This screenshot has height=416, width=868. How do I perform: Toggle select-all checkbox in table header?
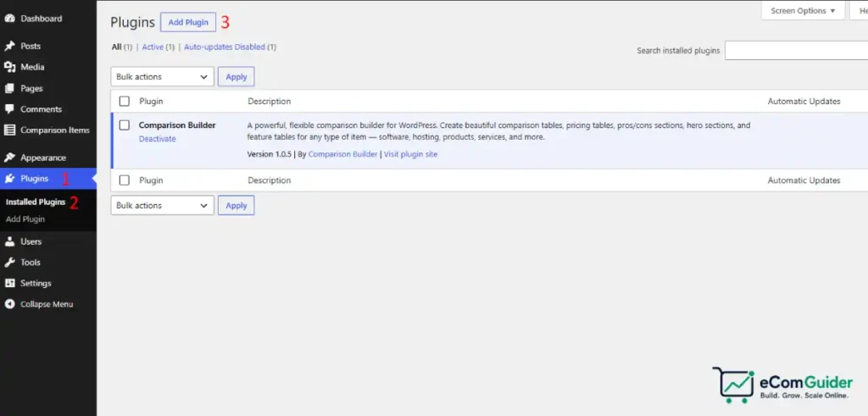[125, 101]
